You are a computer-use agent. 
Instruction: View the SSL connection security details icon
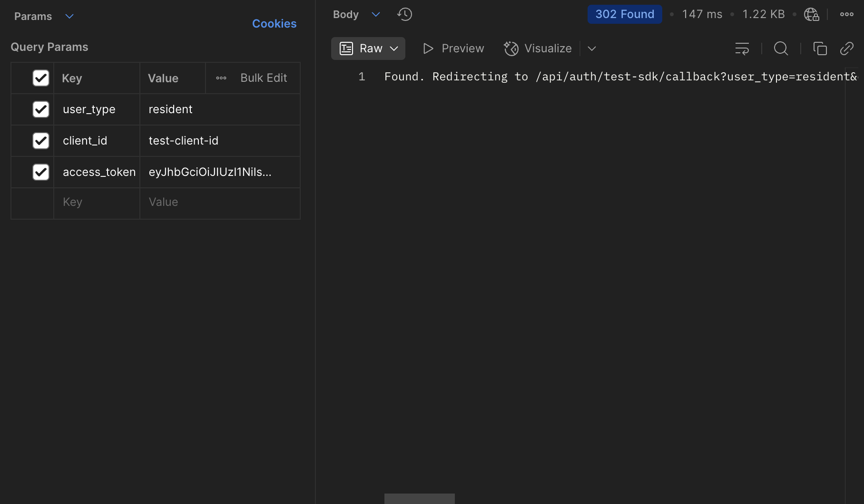click(811, 14)
